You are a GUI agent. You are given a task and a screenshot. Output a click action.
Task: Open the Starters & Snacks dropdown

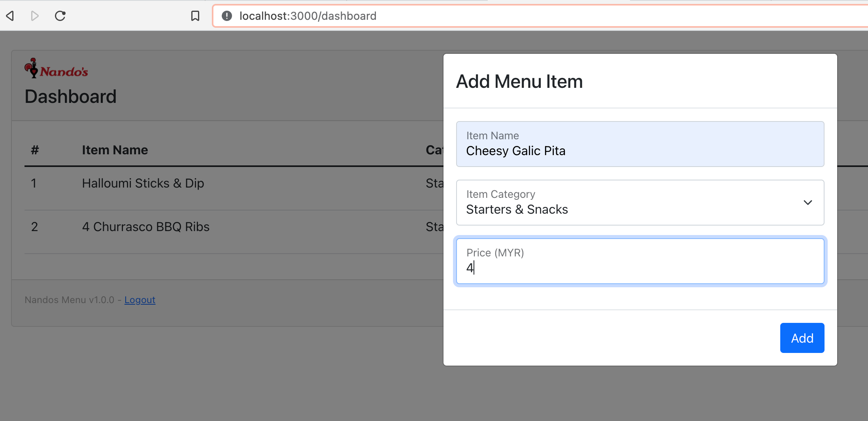click(632, 203)
